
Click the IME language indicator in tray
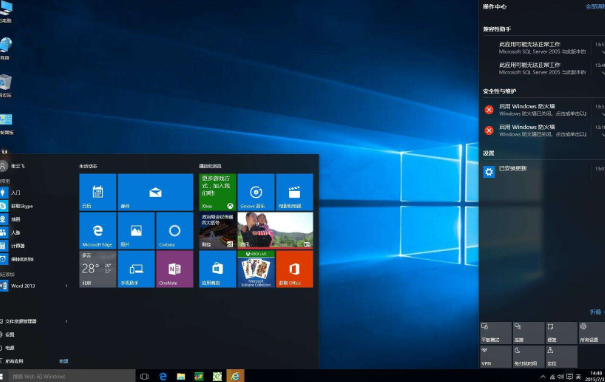[579, 377]
